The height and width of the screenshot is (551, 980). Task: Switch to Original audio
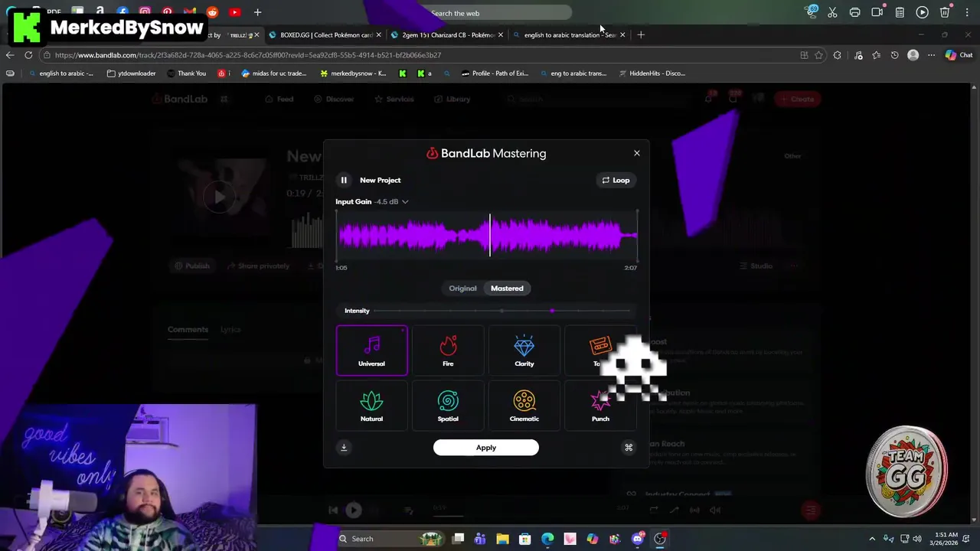click(462, 289)
